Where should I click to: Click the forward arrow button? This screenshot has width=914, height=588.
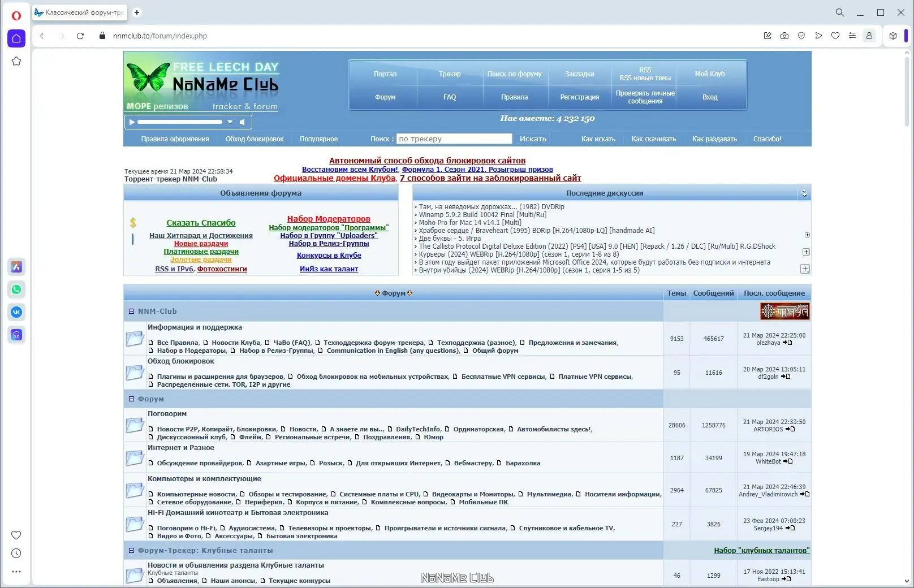click(62, 36)
